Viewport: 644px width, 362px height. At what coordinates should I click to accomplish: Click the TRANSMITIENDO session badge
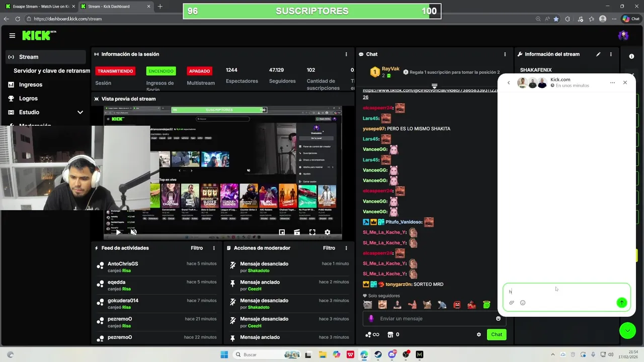click(x=115, y=71)
